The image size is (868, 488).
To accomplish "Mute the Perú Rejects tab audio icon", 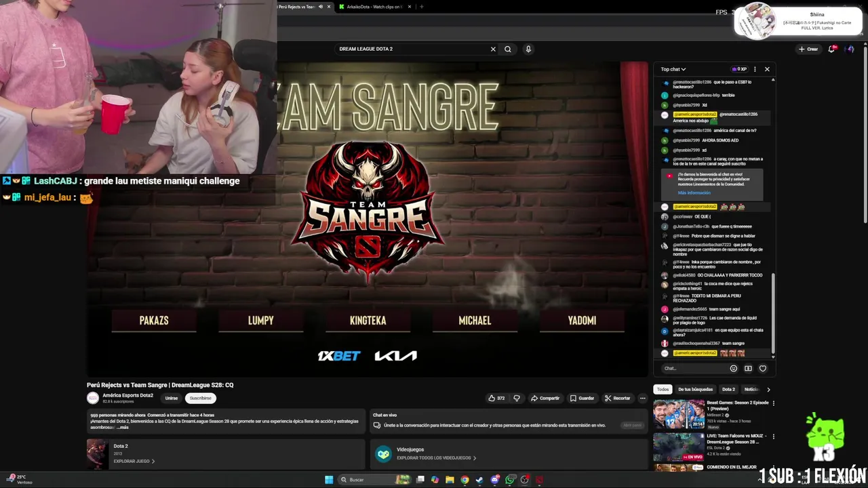I will coord(321,7).
